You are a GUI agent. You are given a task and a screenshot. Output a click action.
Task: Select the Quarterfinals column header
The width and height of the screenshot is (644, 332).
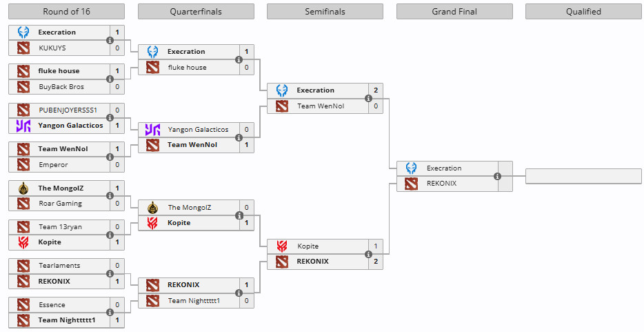tap(196, 12)
